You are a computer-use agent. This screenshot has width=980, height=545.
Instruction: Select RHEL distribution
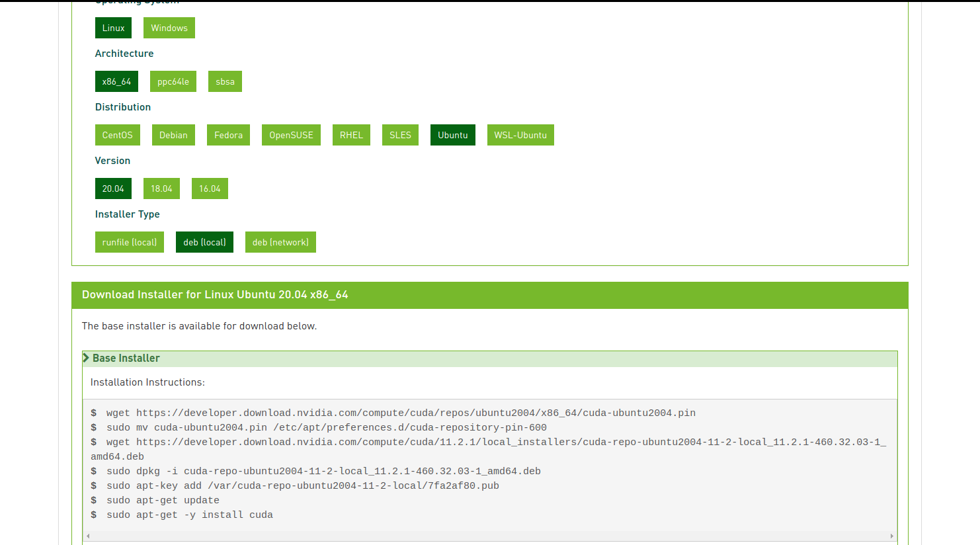pos(351,135)
